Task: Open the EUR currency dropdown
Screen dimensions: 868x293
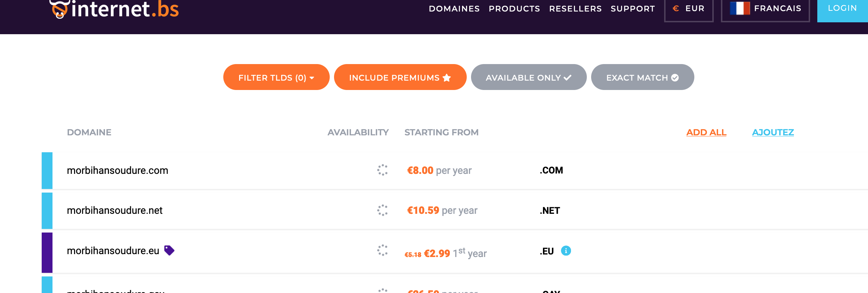Action: [689, 9]
